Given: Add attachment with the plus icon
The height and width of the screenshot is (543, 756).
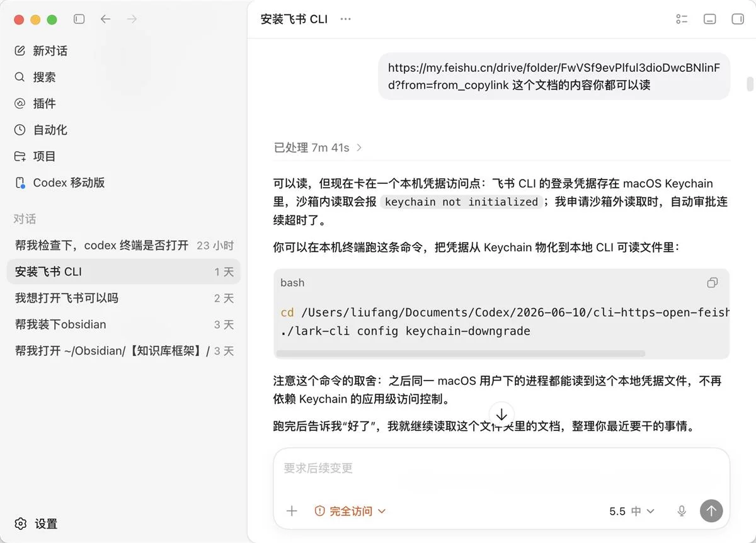Looking at the screenshot, I should click(x=292, y=511).
